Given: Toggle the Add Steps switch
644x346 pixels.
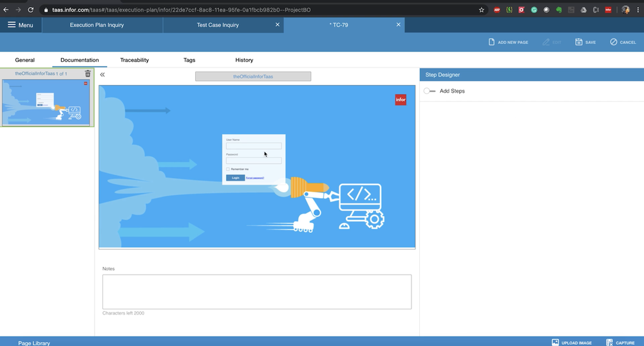Looking at the screenshot, I should point(429,91).
